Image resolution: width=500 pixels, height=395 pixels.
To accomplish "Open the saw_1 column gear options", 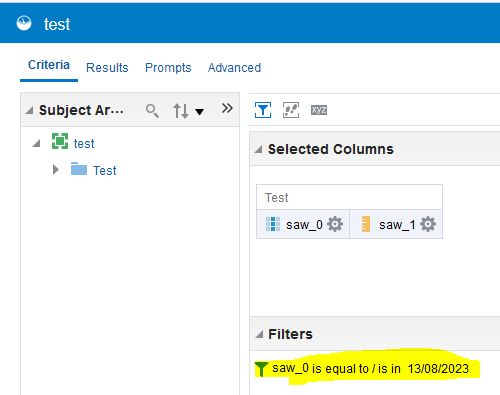I will pyautogui.click(x=428, y=224).
